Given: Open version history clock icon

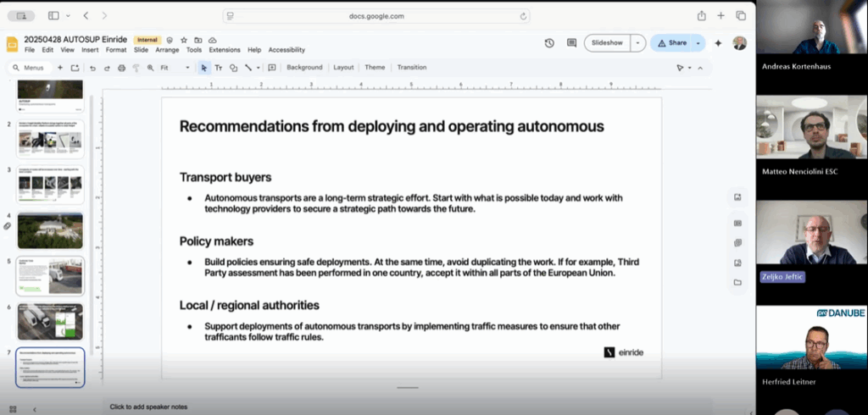Looking at the screenshot, I should click(549, 42).
